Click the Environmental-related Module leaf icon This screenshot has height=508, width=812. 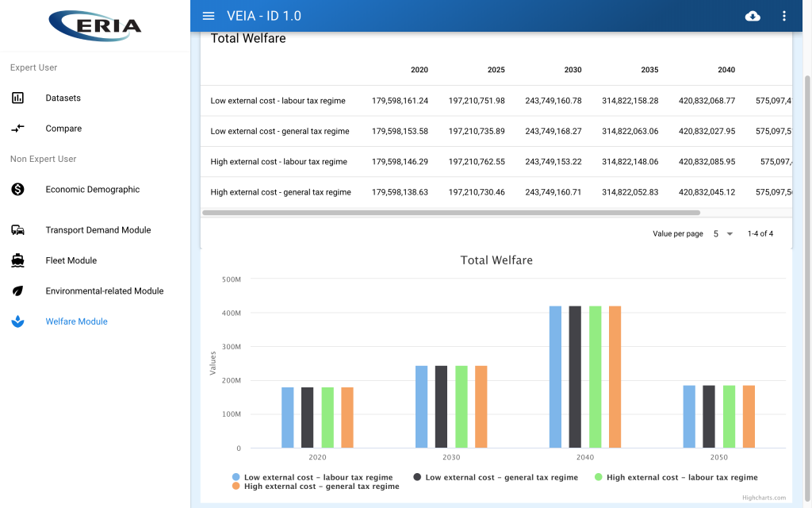[17, 291]
